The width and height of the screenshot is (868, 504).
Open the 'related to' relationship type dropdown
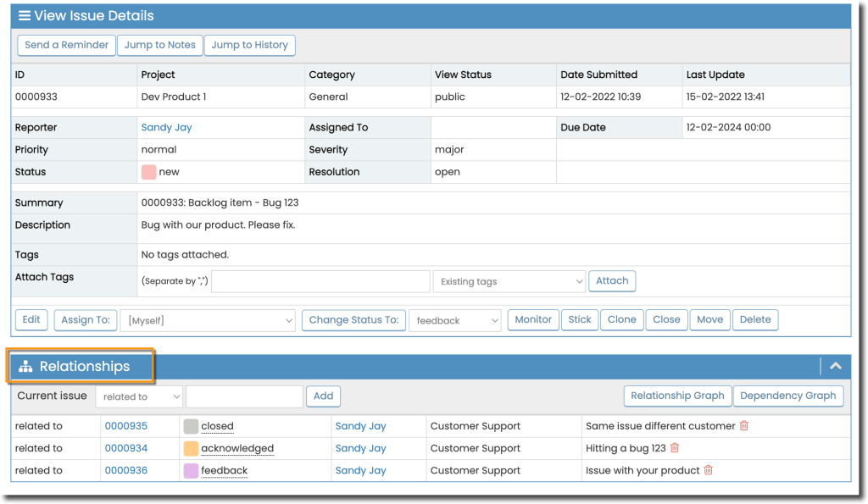coord(139,396)
